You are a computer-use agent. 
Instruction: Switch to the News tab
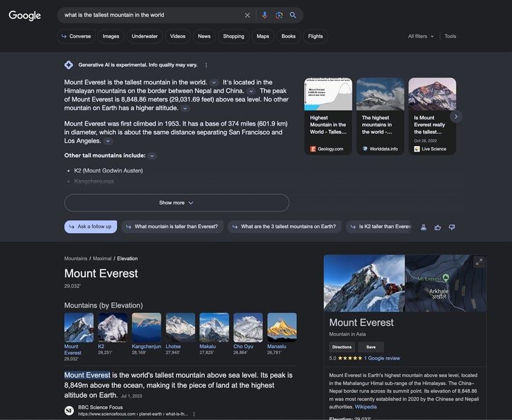coord(204,36)
